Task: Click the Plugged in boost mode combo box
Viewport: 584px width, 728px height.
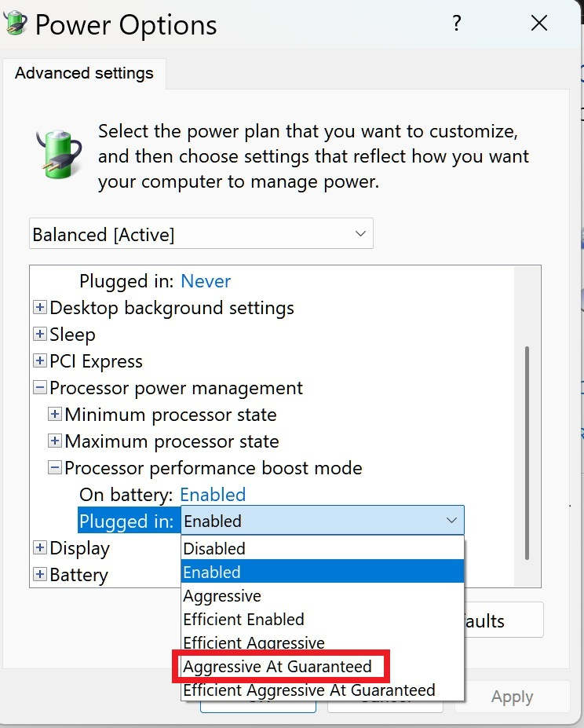Action: [322, 521]
